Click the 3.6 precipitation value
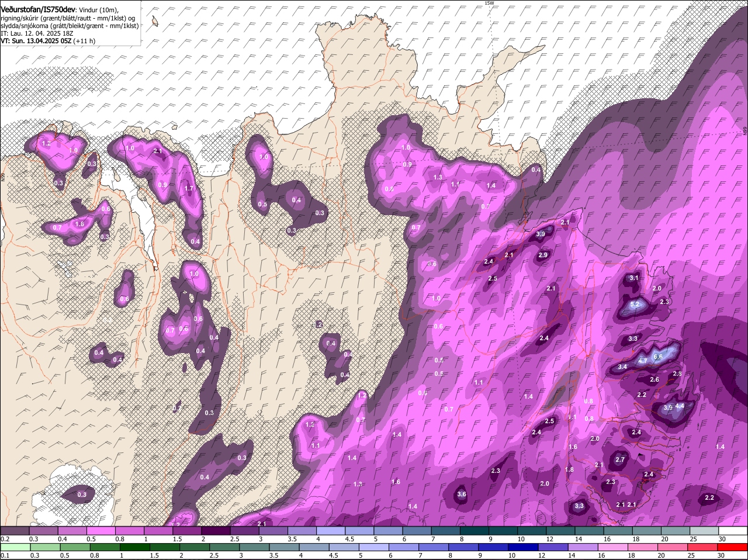Viewport: 748px width, 560px height. tap(462, 494)
